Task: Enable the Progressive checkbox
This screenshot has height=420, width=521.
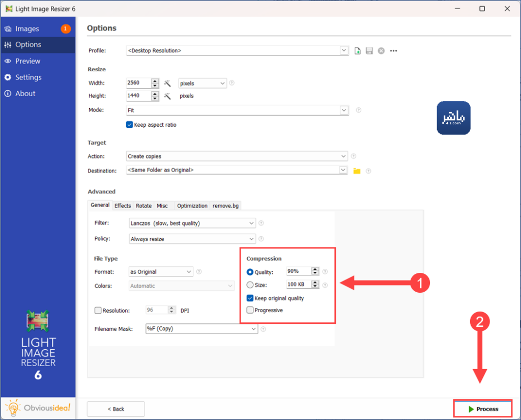Action: 250,310
